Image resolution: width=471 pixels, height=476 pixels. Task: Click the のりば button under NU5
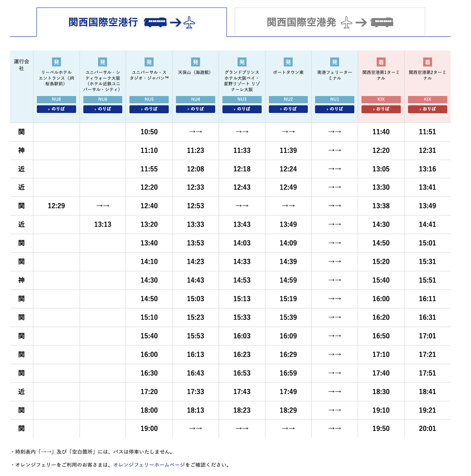[149, 109]
